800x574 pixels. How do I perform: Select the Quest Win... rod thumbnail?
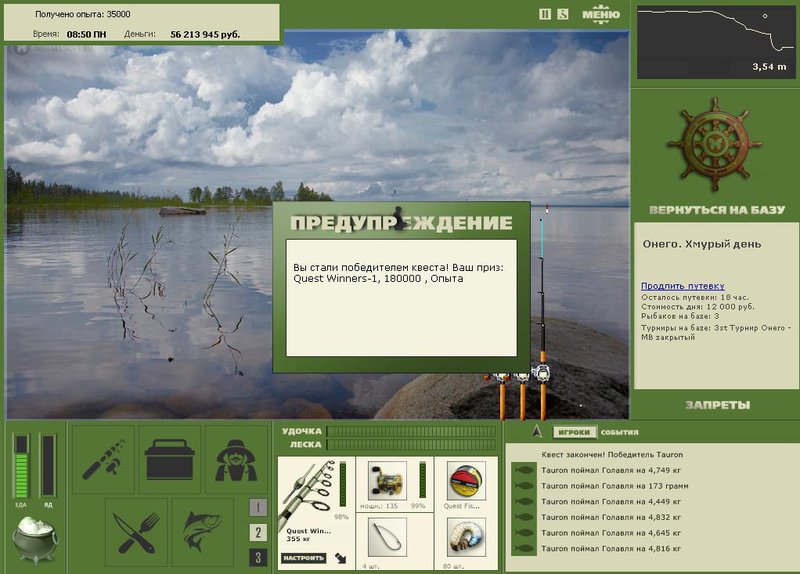coord(309,493)
